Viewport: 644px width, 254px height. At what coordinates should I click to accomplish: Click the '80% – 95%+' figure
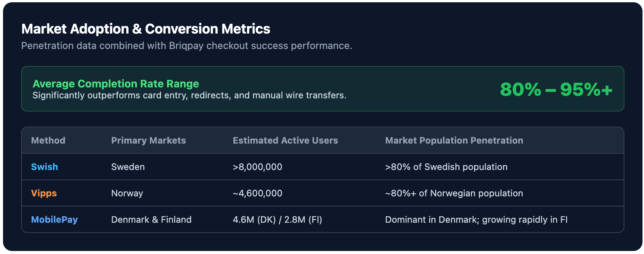pos(556,90)
